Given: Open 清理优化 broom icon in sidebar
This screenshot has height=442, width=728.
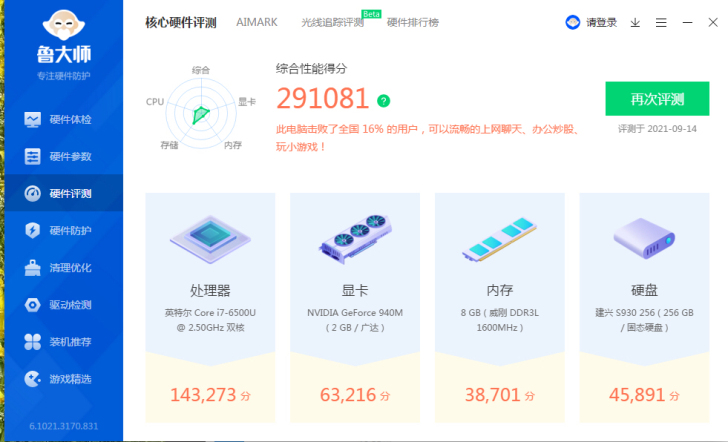Looking at the screenshot, I should coord(32,267).
